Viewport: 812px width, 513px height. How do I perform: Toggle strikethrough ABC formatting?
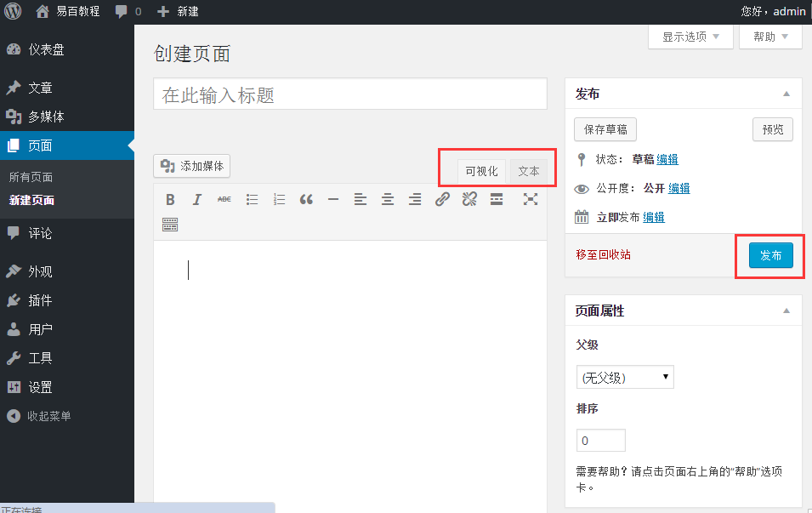pos(224,199)
